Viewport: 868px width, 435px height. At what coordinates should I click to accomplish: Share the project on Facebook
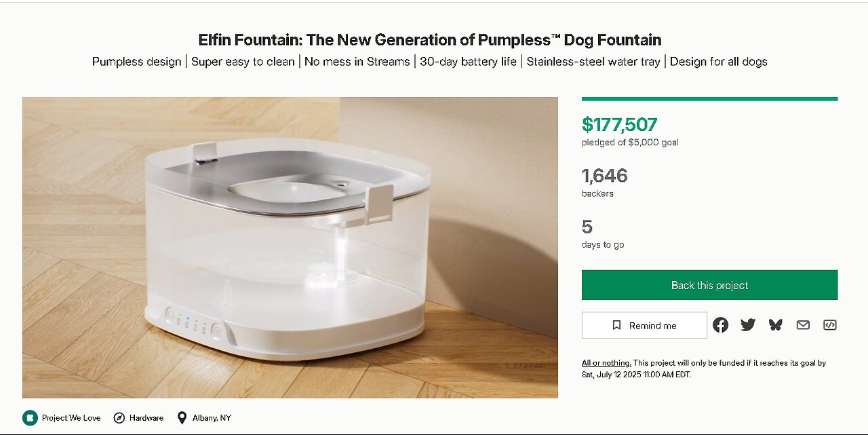[721, 325]
